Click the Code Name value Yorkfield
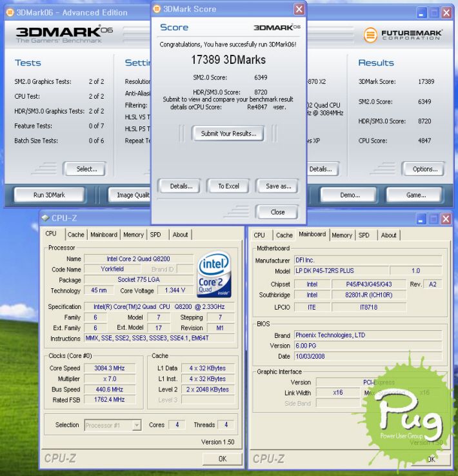This screenshot has height=476, width=458. pos(112,269)
